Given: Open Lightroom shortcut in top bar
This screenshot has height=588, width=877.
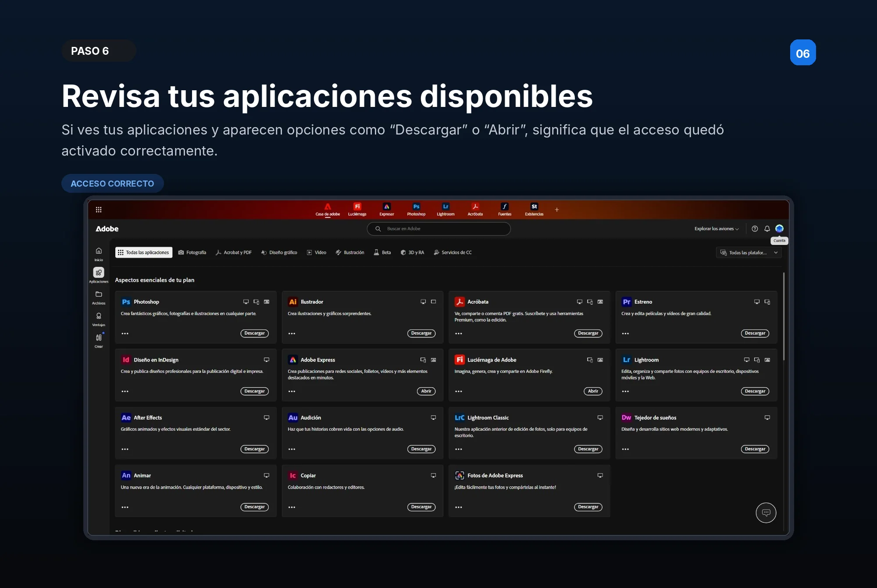Looking at the screenshot, I should tap(446, 209).
